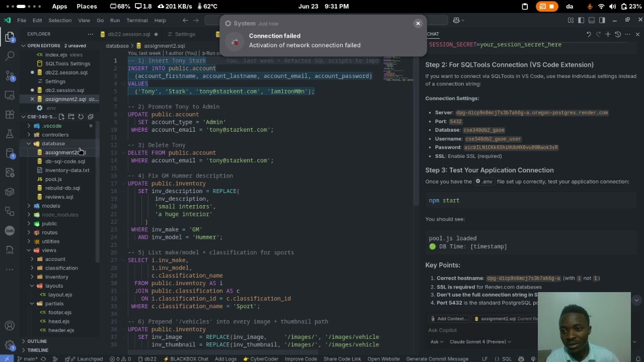Open rebuild-db.sql in the file tree
The height and width of the screenshot is (362, 644).
coord(62,188)
